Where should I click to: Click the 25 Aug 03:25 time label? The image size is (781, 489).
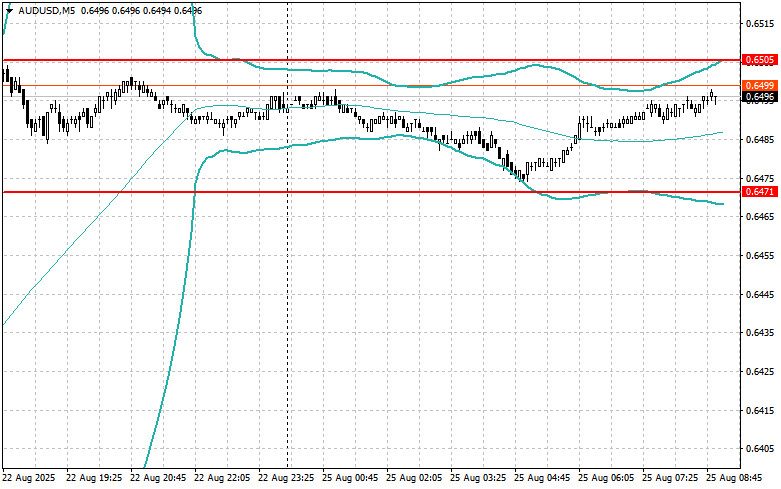(478, 478)
